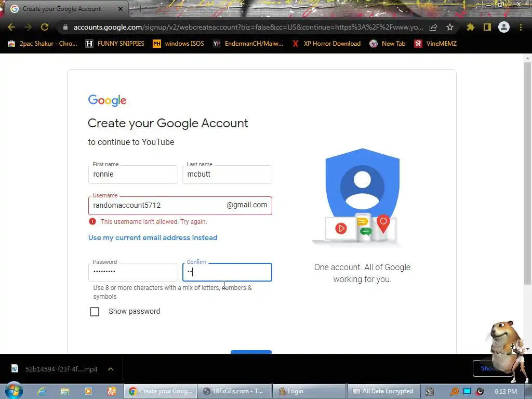This screenshot has width=532, height=399.
Task: Close the Create your Google Account tab
Action: click(121, 9)
